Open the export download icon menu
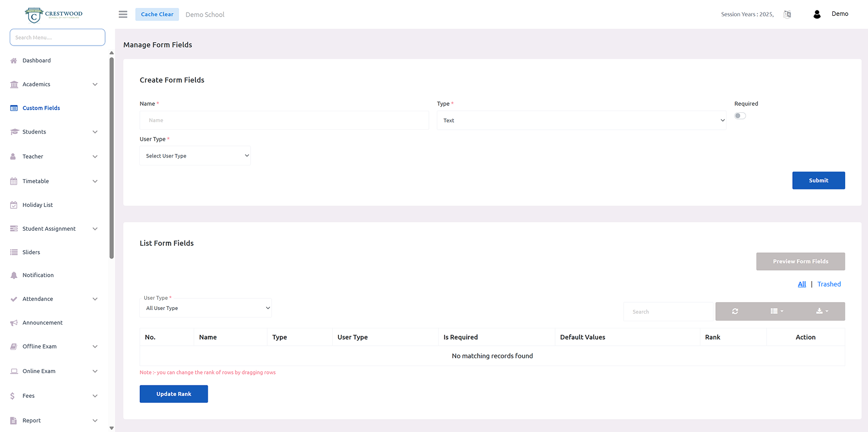Screen dimensions: 868x432 coord(822,312)
